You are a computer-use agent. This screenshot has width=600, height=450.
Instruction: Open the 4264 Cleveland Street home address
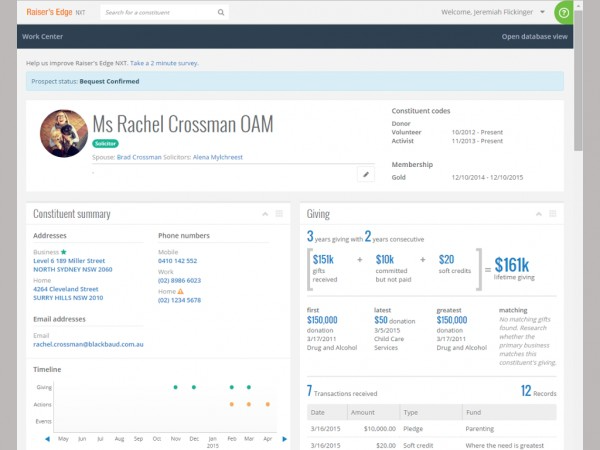(68, 293)
